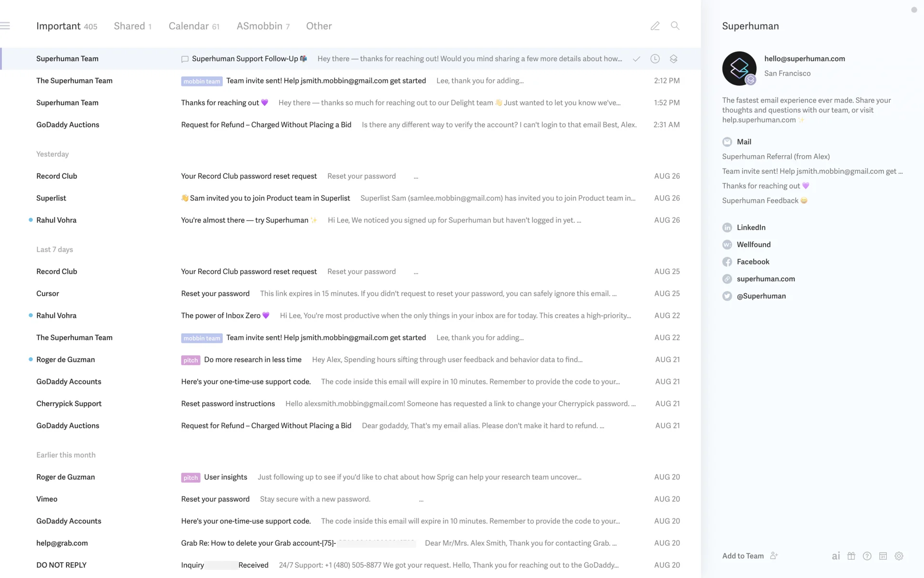
Task: Click the Superhuman contact avatar
Action: point(739,68)
